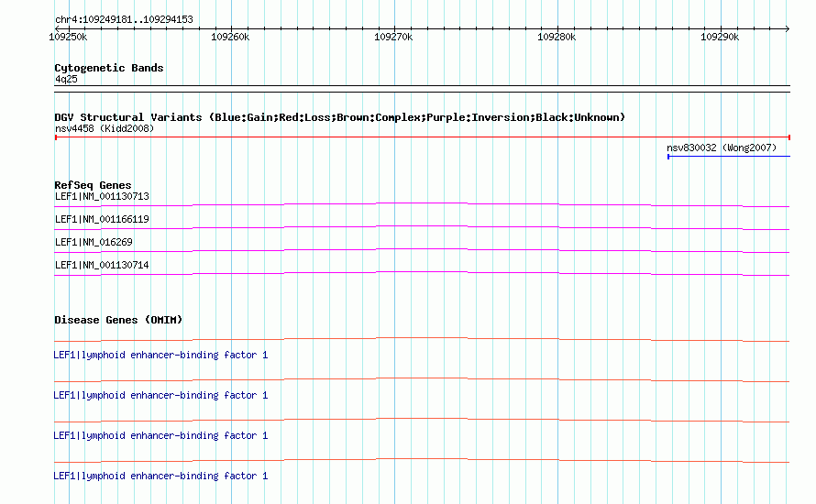This screenshot has height=504, width=816.
Task: Open transcript LEF1|NM_001130713
Action: tap(102, 197)
